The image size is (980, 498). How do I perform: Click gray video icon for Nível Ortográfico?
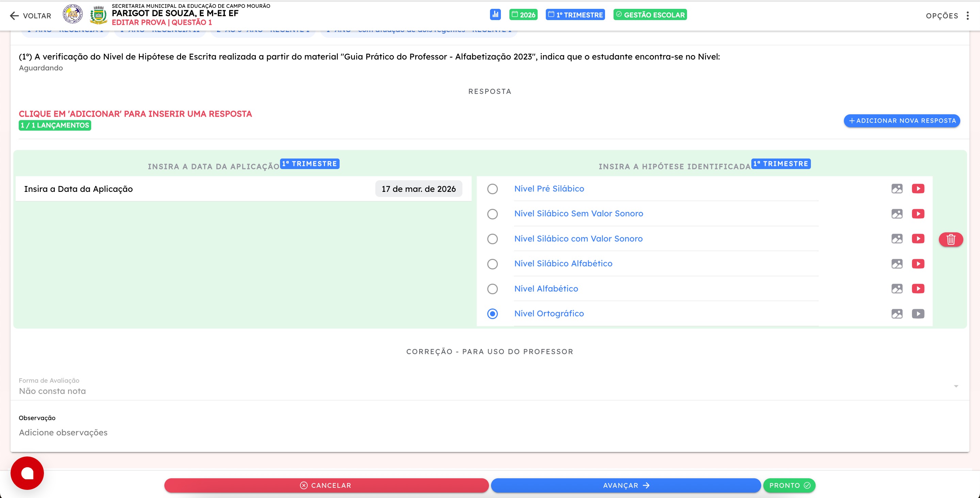(918, 314)
